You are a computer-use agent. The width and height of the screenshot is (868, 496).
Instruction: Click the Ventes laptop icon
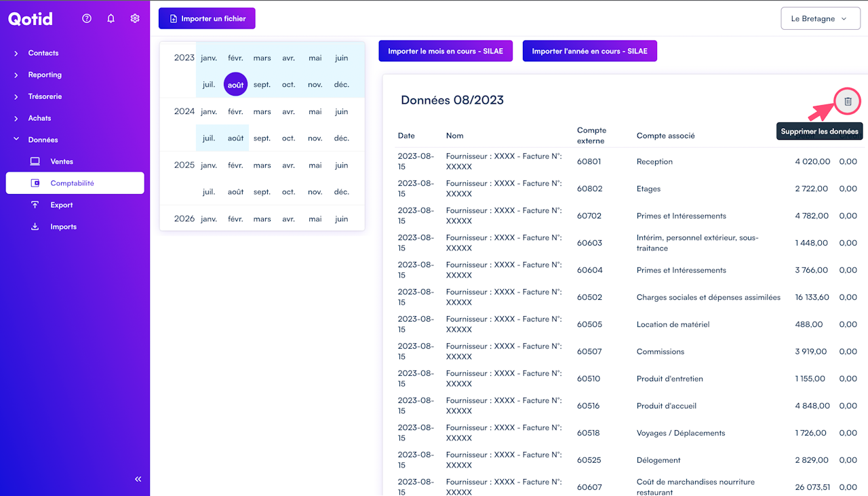tap(35, 161)
